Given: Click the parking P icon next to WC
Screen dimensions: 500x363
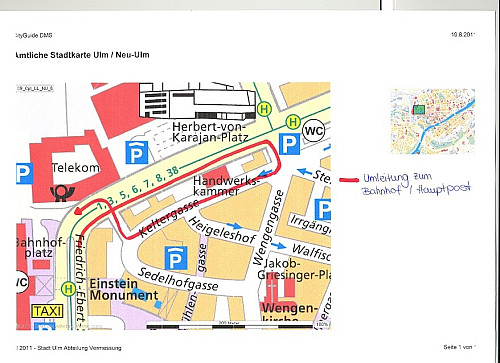Looking at the screenshot, I should (x=289, y=144).
